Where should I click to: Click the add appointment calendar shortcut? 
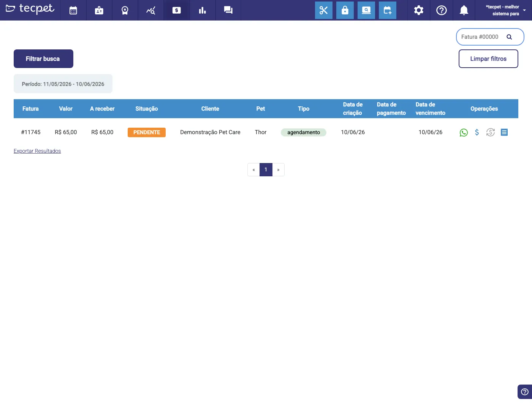click(388, 10)
